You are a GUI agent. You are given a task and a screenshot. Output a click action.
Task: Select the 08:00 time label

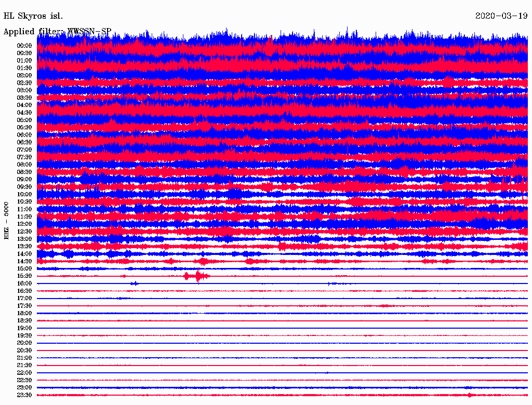pyautogui.click(x=24, y=165)
